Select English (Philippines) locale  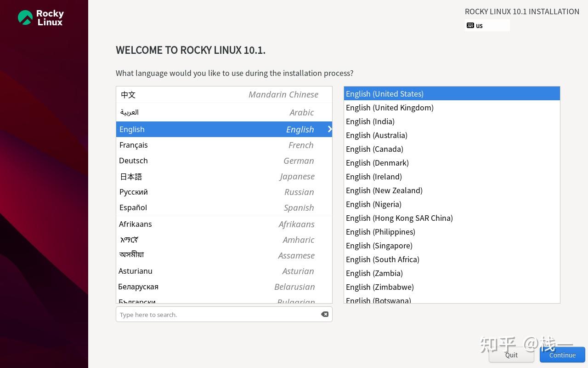tap(452, 231)
